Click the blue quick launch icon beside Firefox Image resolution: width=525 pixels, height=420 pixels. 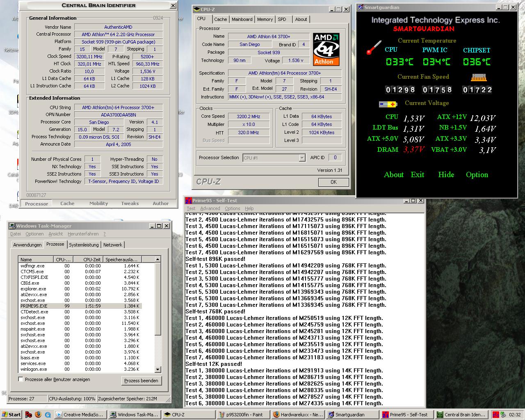coord(48,415)
